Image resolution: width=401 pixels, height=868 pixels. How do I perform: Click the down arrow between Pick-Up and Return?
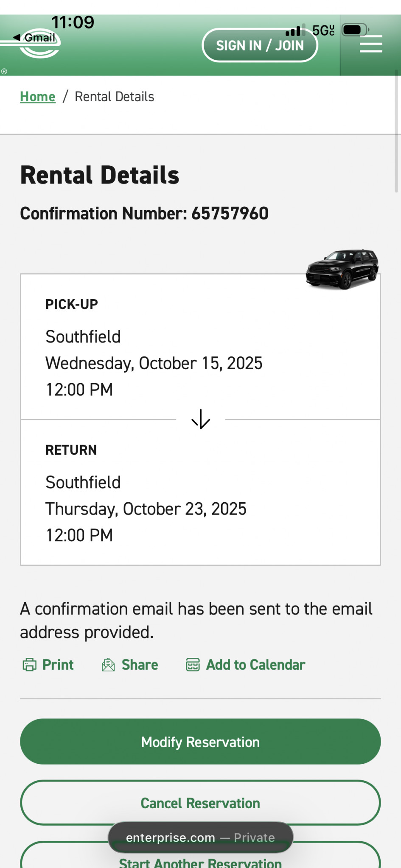click(201, 419)
